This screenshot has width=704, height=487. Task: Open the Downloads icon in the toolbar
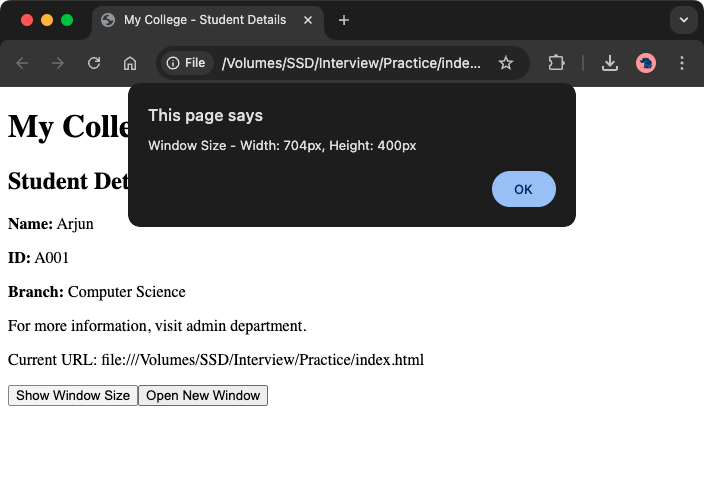(x=609, y=63)
